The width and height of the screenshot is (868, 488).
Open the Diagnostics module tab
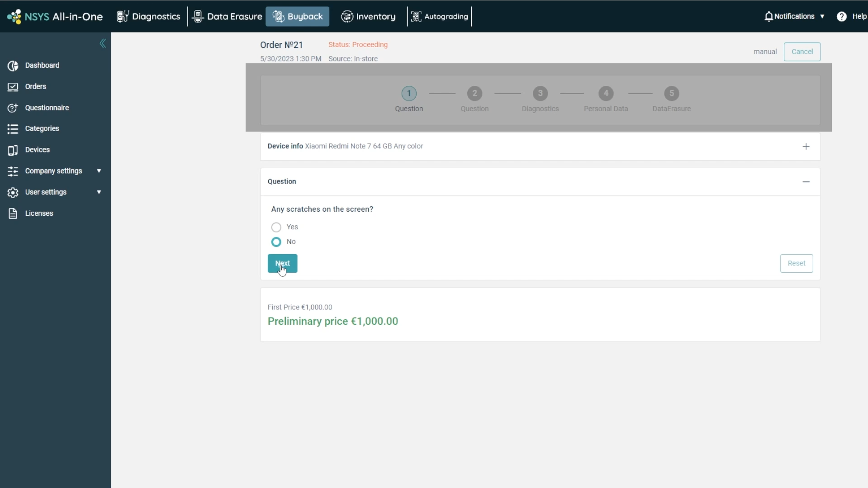(148, 16)
